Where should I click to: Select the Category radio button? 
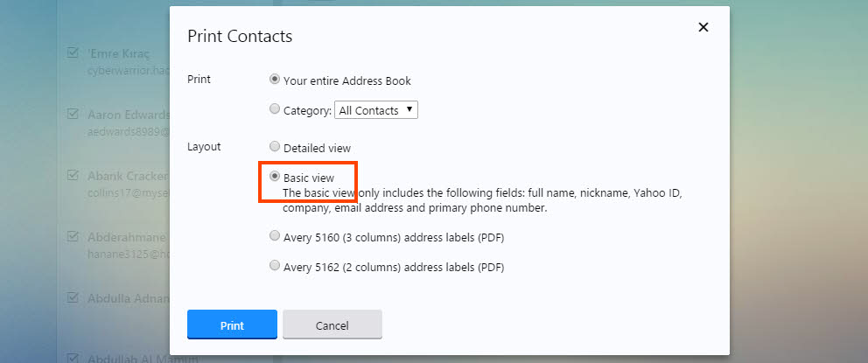pyautogui.click(x=275, y=109)
